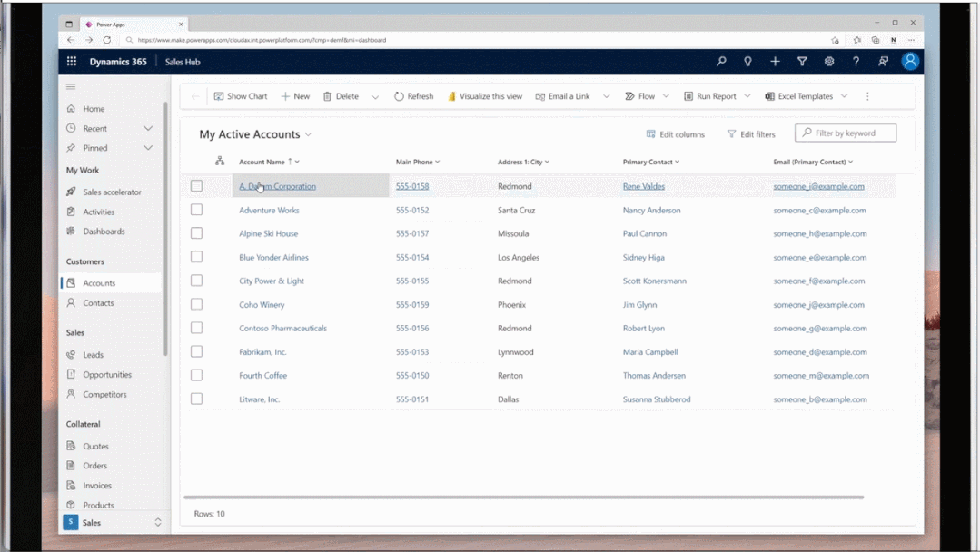Open dropdown arrow next to Excel Templates

click(x=845, y=96)
